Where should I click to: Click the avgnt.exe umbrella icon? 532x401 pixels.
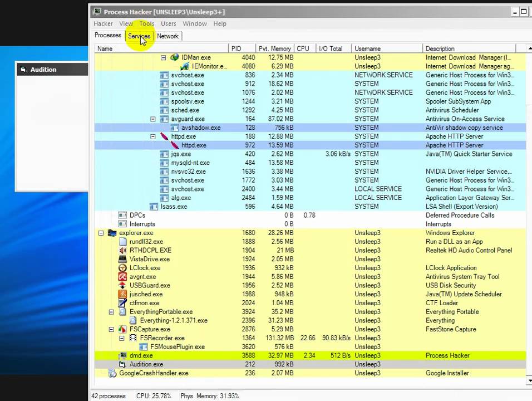(x=122, y=277)
